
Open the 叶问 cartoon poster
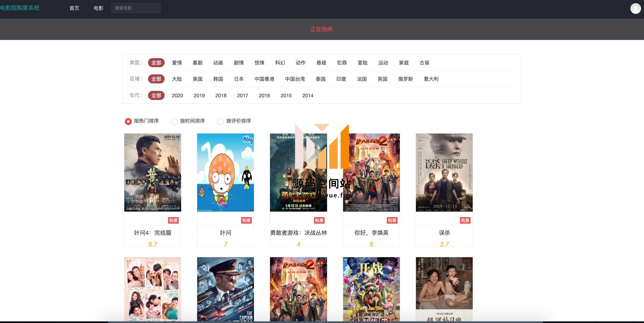click(225, 172)
